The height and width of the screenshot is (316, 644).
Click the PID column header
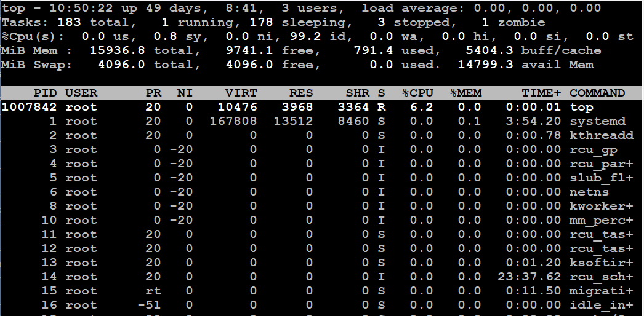click(46, 93)
